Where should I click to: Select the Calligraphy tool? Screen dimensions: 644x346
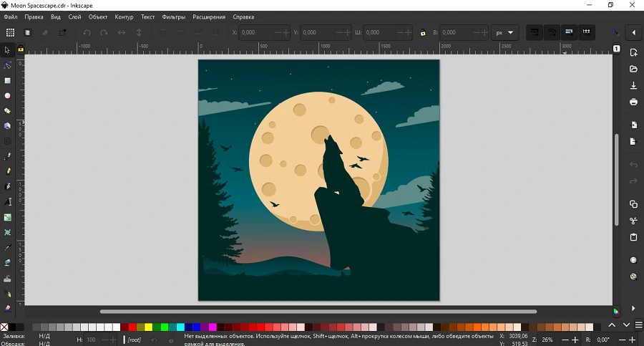pos(7,186)
